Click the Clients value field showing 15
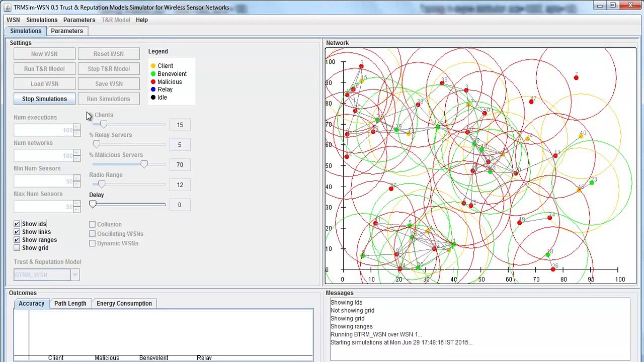 (180, 125)
